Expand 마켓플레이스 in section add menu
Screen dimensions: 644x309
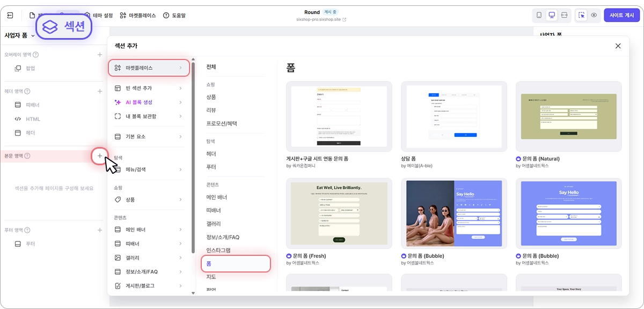[x=149, y=68]
